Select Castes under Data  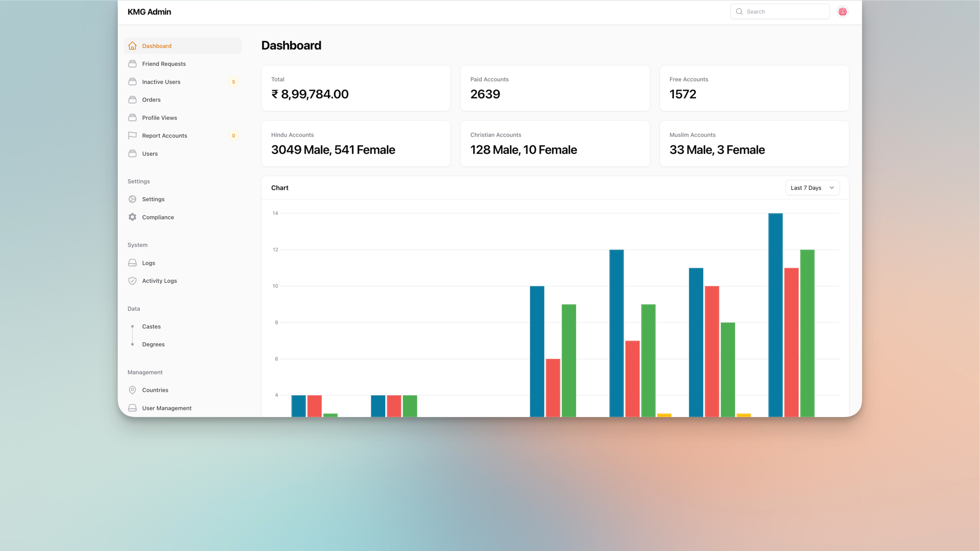151,327
